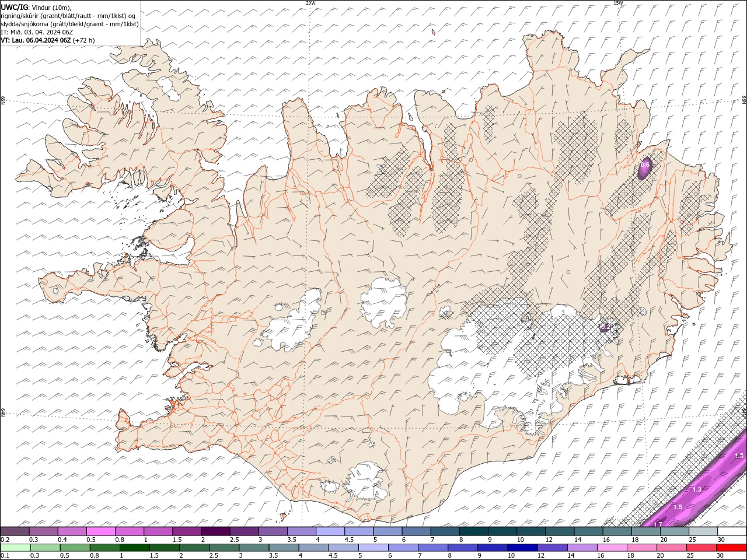Viewport: 747px width, 560px height.
Task: Select the pale grey 25 swatch in upper legend
Action: click(703, 531)
